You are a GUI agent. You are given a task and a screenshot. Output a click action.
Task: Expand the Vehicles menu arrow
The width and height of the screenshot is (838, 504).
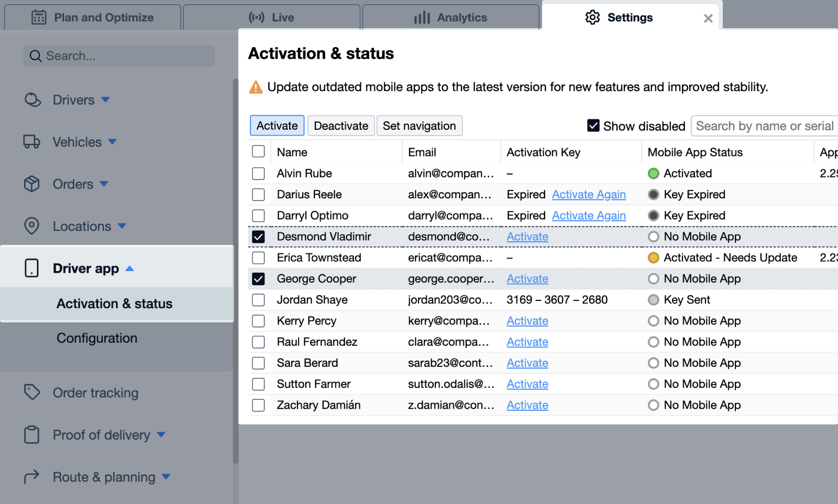[112, 142]
